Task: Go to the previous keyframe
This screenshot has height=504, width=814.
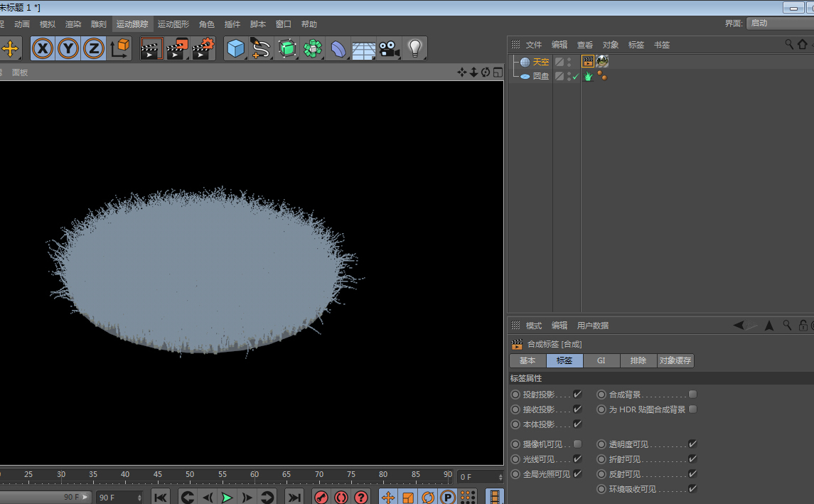Action: click(188, 498)
